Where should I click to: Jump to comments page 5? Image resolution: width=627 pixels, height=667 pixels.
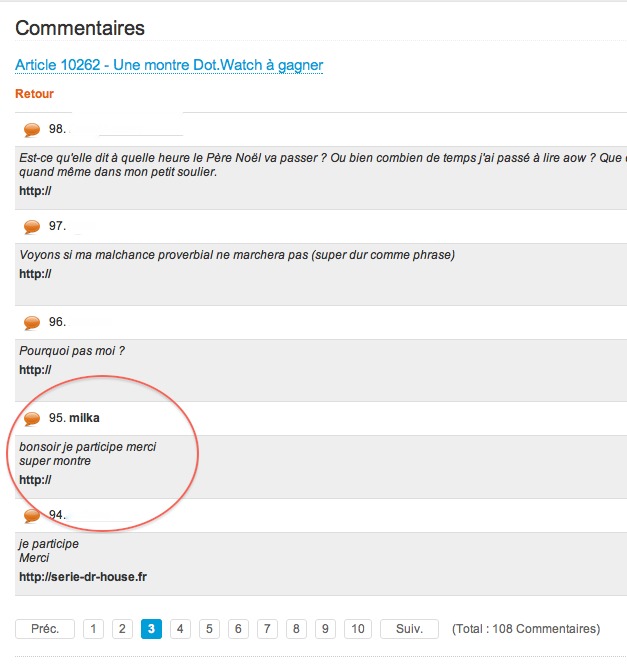[x=209, y=629]
